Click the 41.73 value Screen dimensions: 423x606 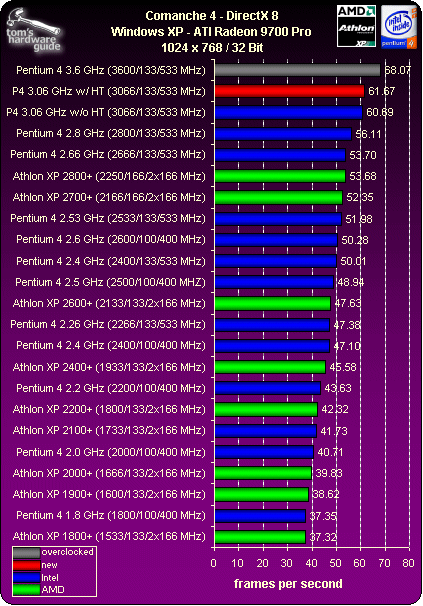pyautogui.click(x=334, y=431)
